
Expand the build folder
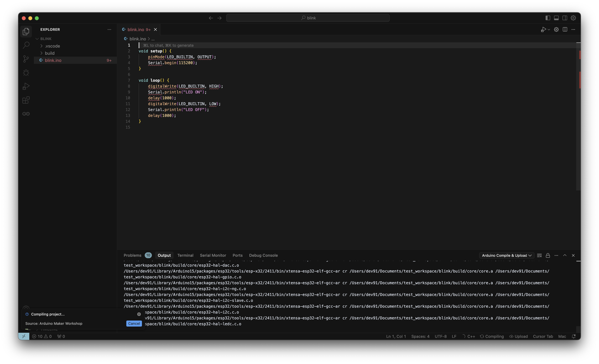click(50, 53)
